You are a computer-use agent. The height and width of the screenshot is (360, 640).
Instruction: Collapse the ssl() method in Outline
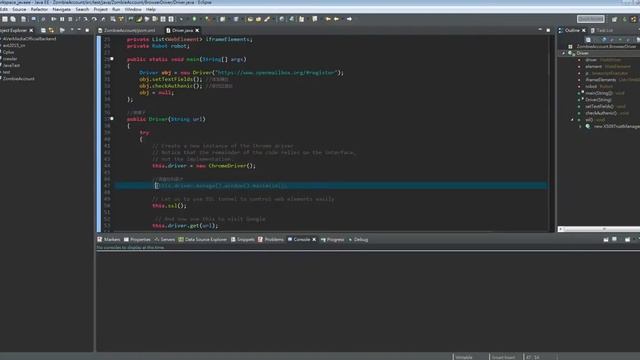tap(572, 120)
